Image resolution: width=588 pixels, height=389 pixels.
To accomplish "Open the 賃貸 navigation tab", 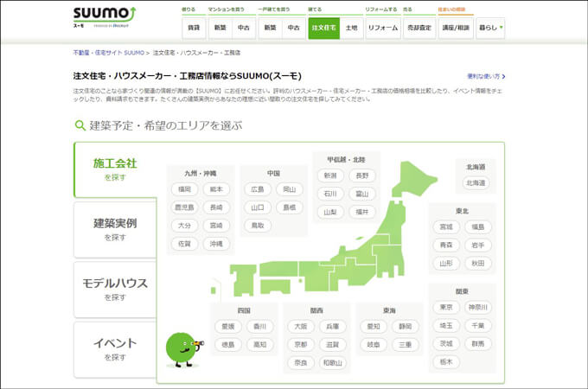I will 194,28.
